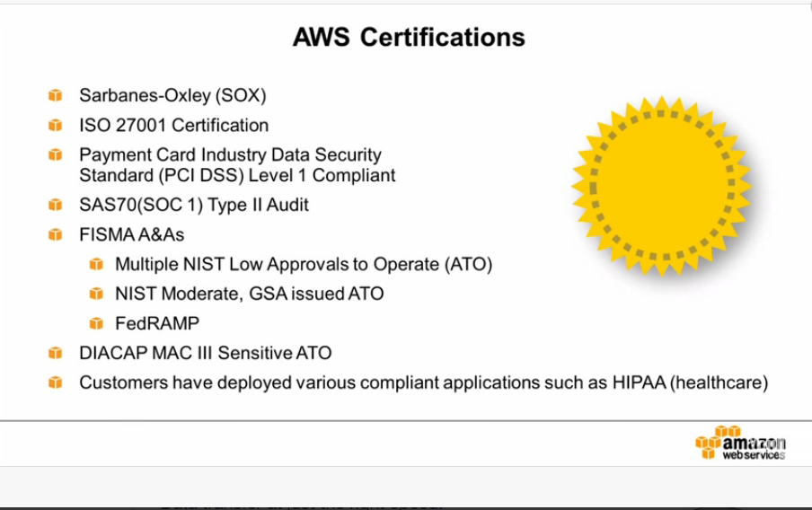Click the yellow certification seal graphic
Image resolution: width=812 pixels, height=510 pixels.
(662, 185)
